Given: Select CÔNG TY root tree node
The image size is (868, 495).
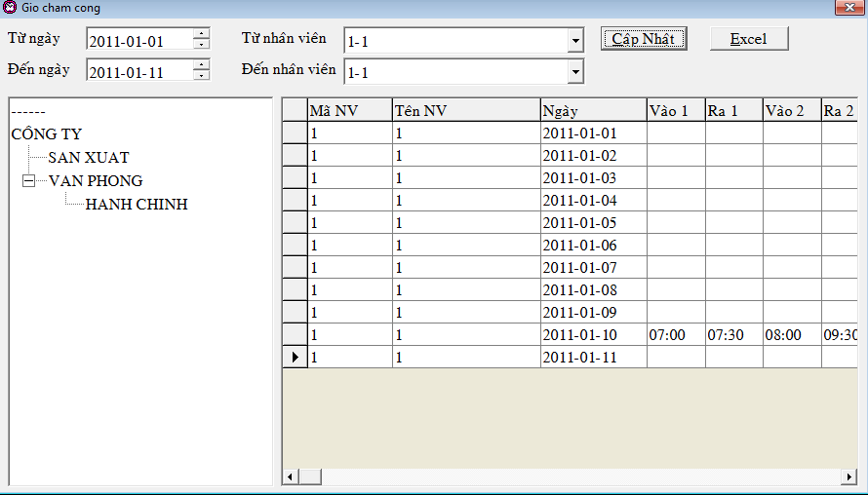Looking at the screenshot, I should click(x=47, y=133).
